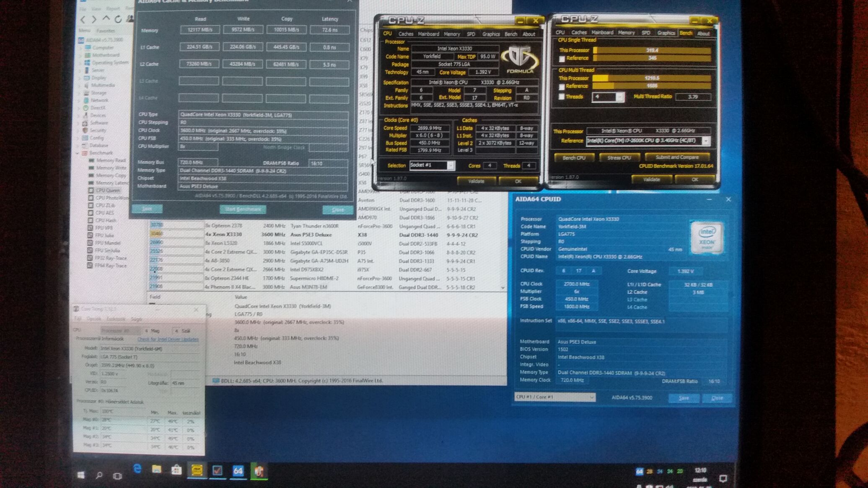868x488 pixels.
Task: Select FPU VP8 benchmark in tree
Action: click(104, 228)
